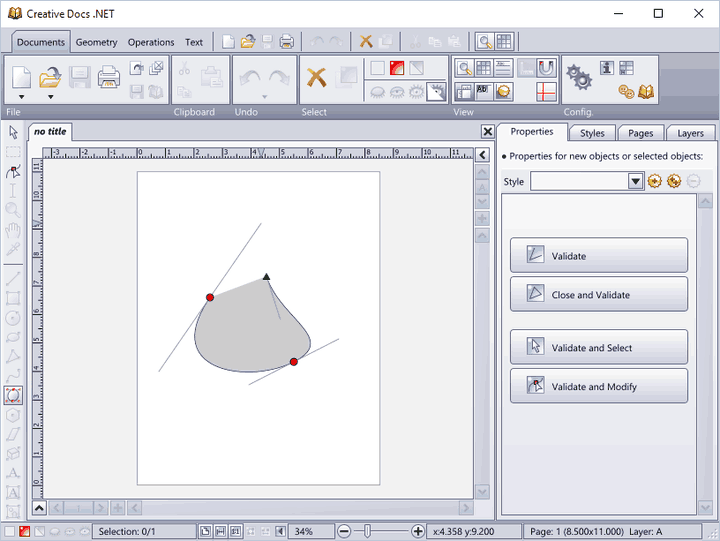Click the zoom slider in the status bar

pyautogui.click(x=368, y=531)
